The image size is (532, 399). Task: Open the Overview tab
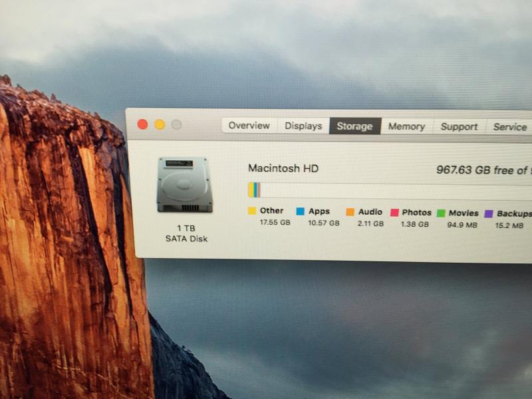point(249,126)
